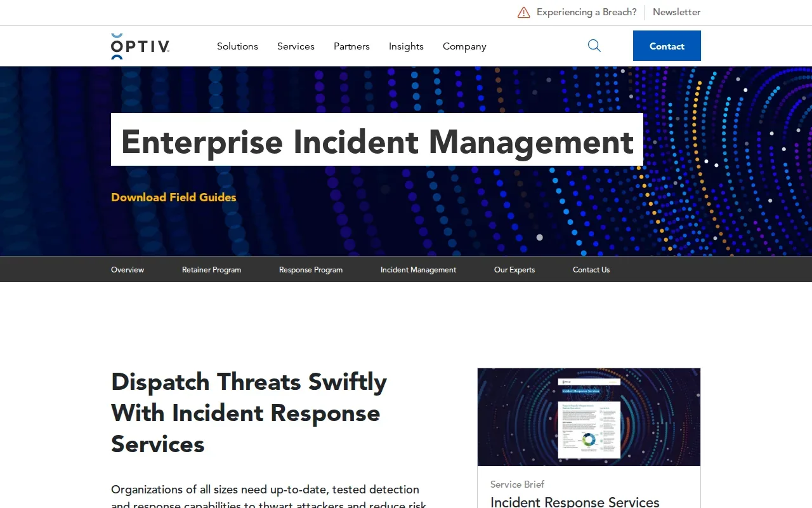812x508 pixels.
Task: Click the Service Brief label
Action: pyautogui.click(x=517, y=485)
